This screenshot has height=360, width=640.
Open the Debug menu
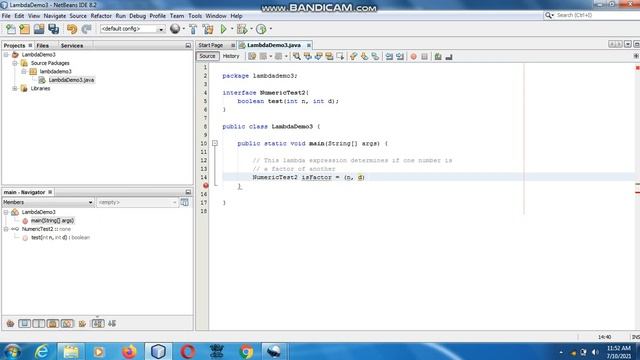coord(138,16)
